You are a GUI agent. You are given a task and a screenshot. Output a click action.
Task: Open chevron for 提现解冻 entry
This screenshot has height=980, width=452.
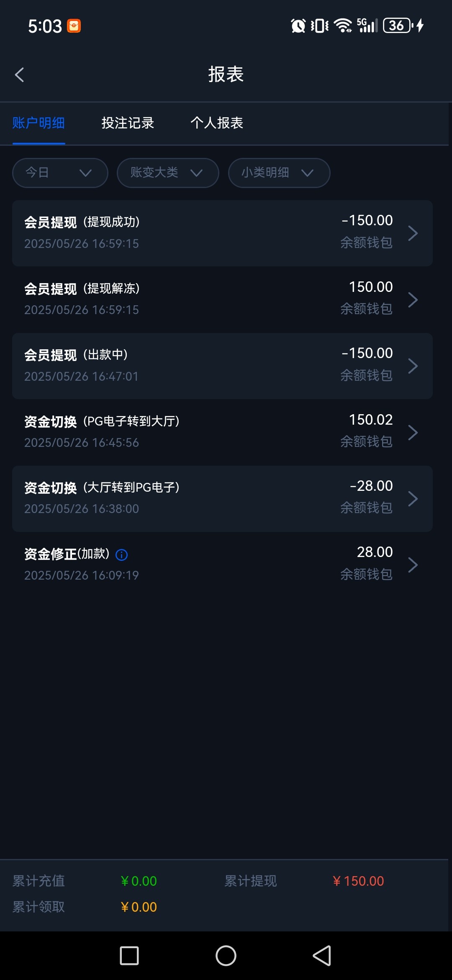(x=413, y=300)
